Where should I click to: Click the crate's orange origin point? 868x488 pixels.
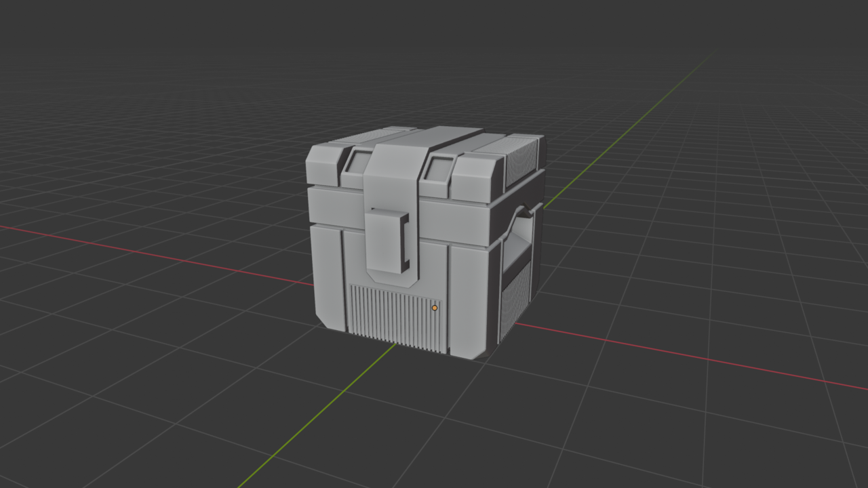pos(434,308)
